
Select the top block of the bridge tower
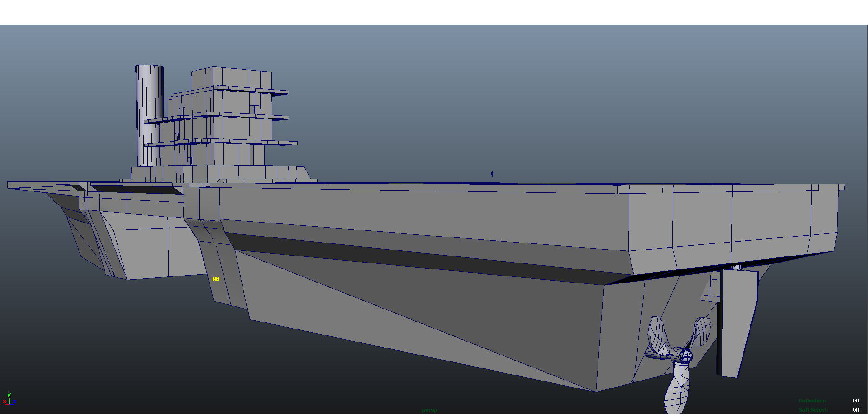click(231, 78)
